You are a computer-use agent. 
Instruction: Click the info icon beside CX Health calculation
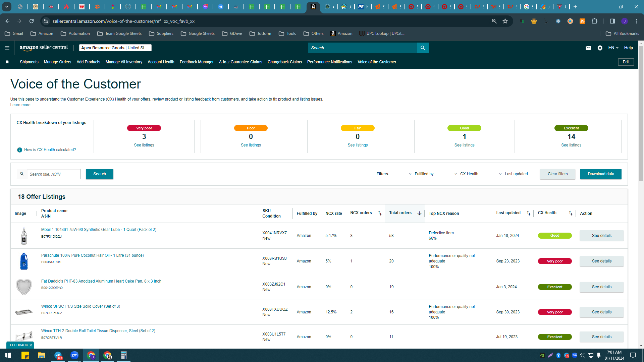(19, 150)
